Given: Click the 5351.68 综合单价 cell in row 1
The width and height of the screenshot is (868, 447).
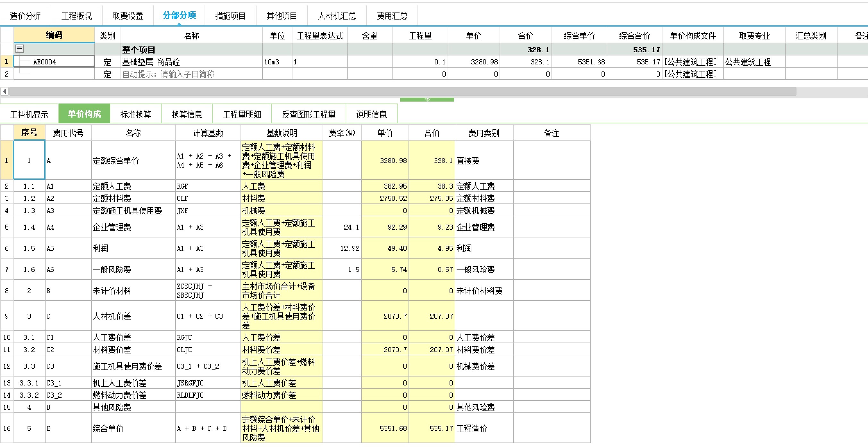Looking at the screenshot, I should tap(579, 62).
